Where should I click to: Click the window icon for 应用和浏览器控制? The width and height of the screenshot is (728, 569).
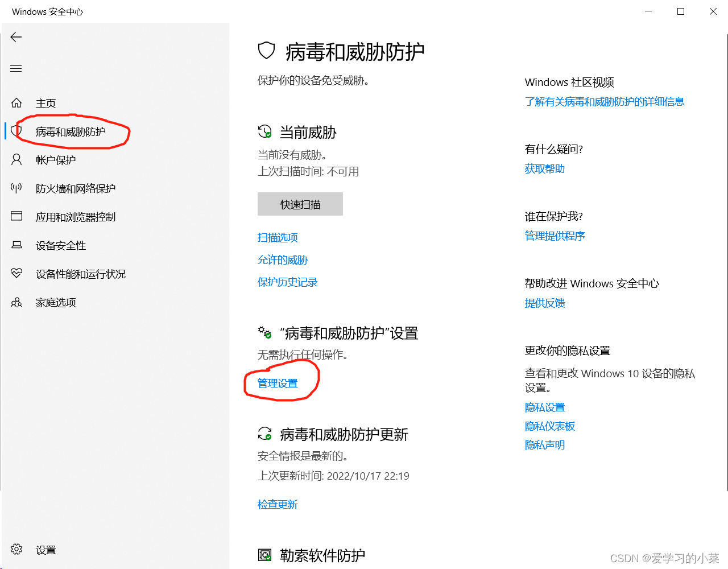[16, 216]
